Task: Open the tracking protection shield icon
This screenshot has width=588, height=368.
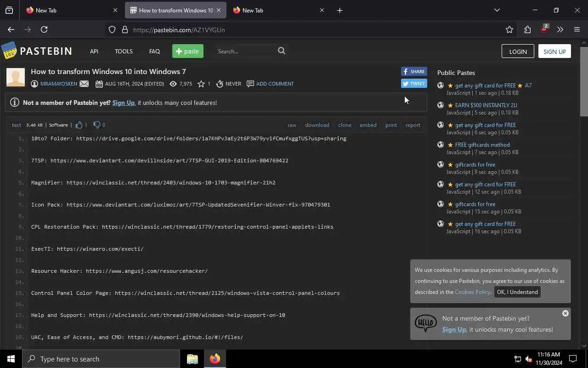Action: [x=112, y=30]
